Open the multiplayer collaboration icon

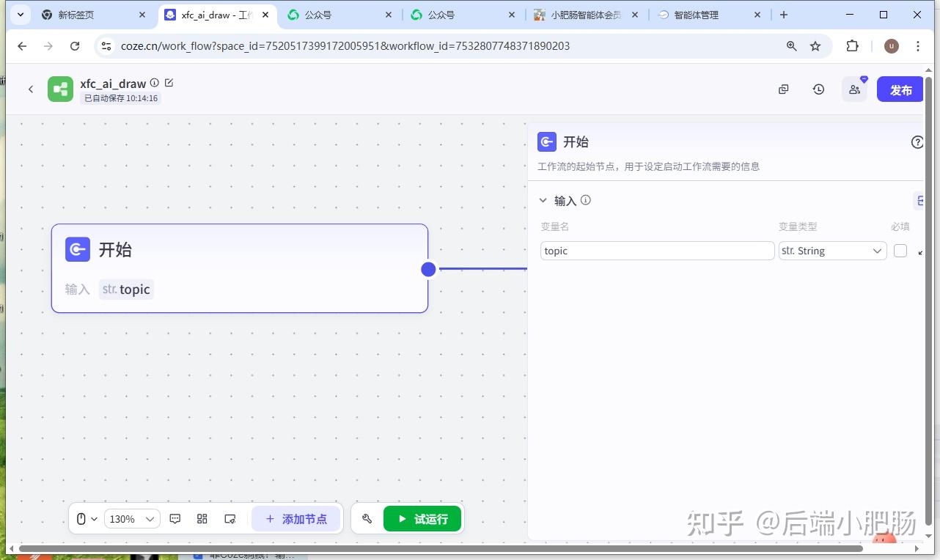(x=853, y=89)
